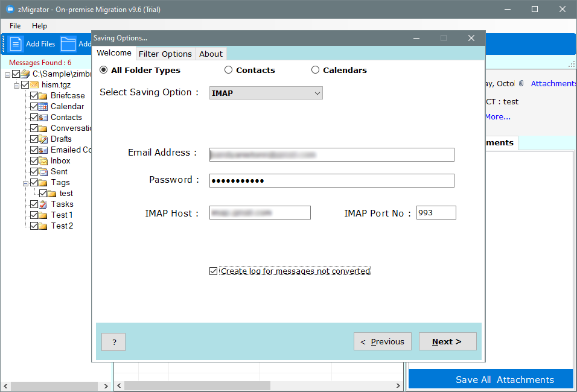
Task: Select the Contacts radio button
Action: point(228,70)
